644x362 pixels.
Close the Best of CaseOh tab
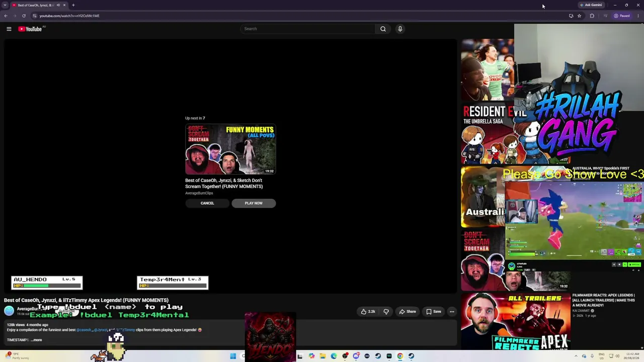click(64, 5)
